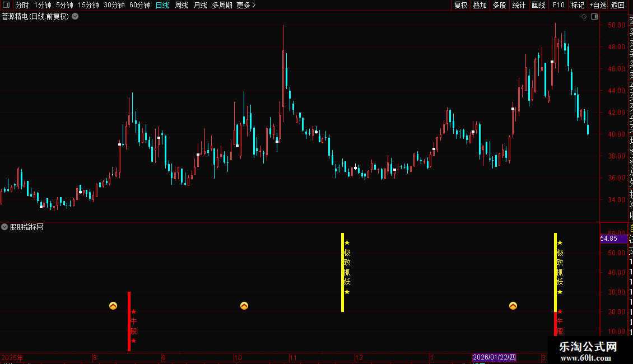Click the 2025年 label on the time axis

click(x=12, y=357)
